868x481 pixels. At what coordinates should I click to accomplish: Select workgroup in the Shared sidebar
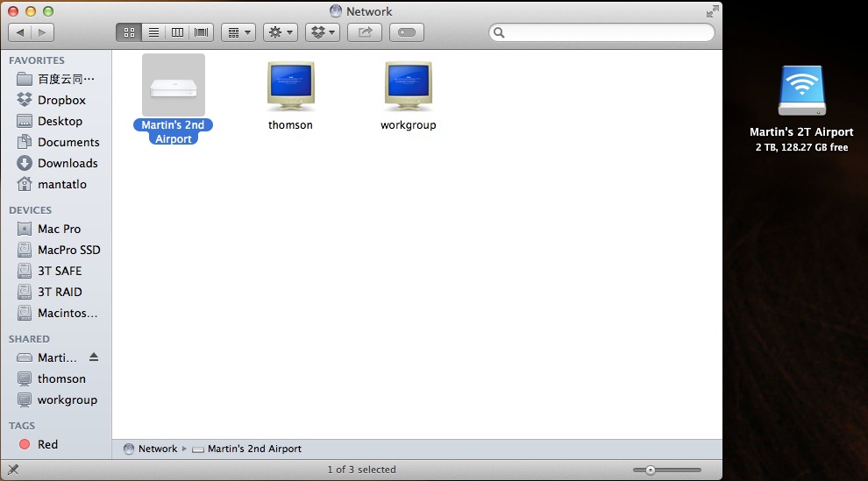[x=56, y=400]
